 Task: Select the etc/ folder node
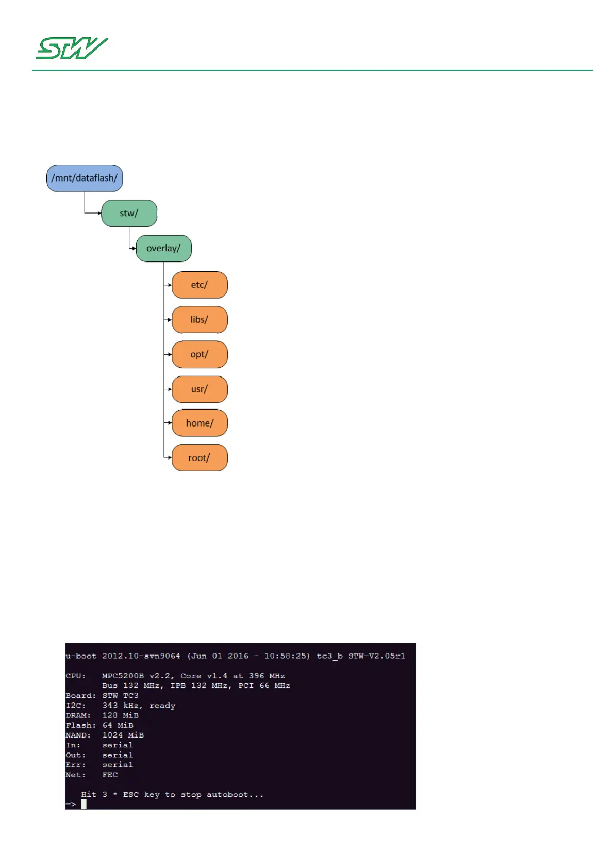(200, 285)
